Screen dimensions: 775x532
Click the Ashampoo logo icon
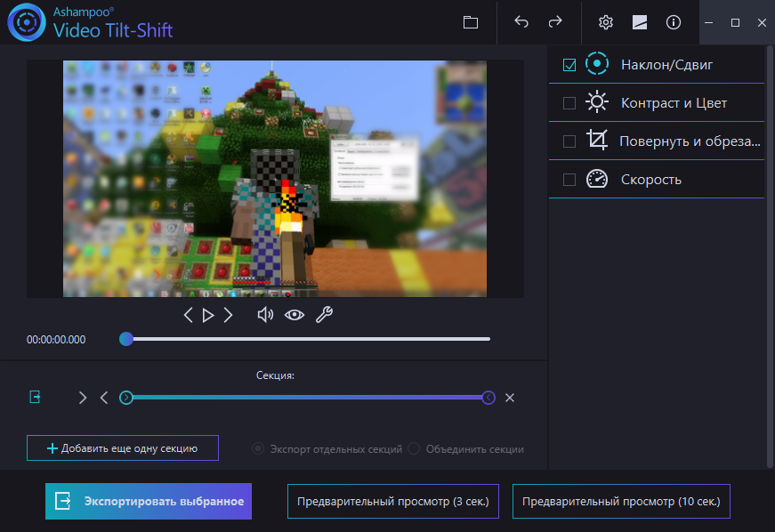click(x=27, y=22)
